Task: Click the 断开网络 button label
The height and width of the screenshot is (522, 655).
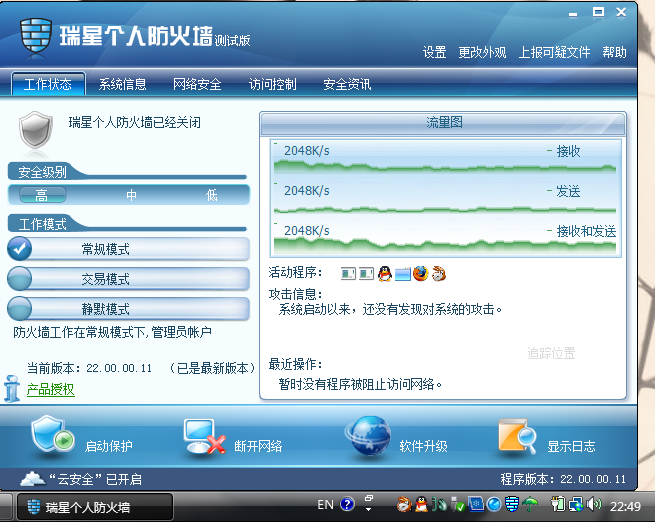Action: pyautogui.click(x=258, y=446)
